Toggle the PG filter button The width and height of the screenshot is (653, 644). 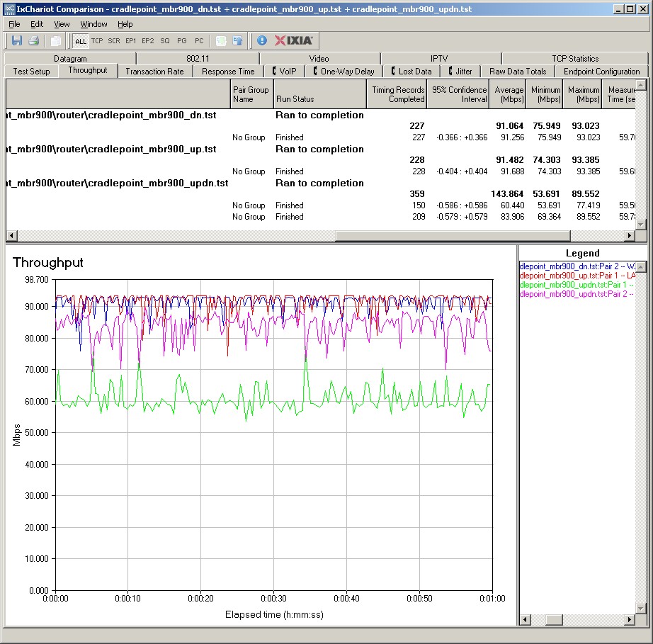(x=182, y=41)
